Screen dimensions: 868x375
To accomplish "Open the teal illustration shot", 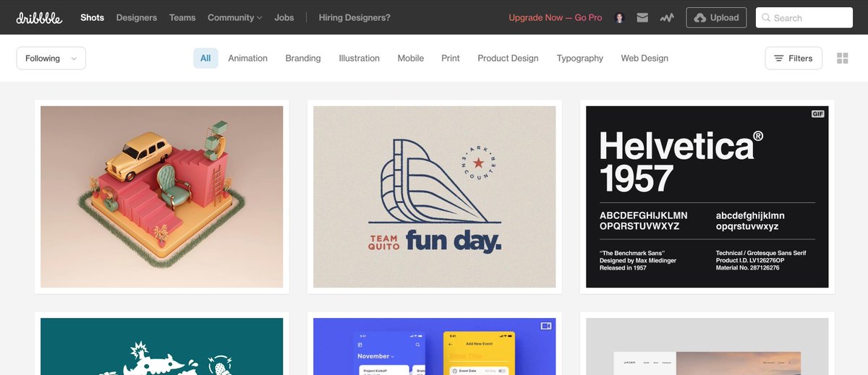I will 162,347.
